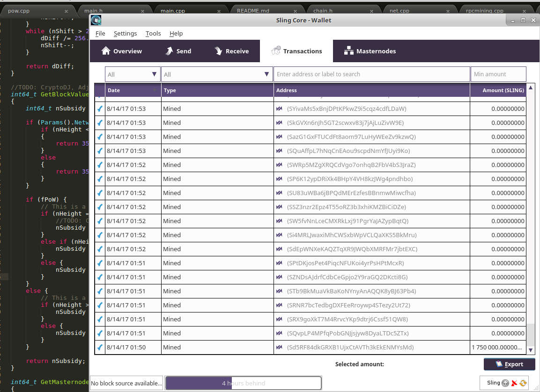The image size is (540, 392).
Task: Open the transaction type filter dropdown
Action: [217, 74]
